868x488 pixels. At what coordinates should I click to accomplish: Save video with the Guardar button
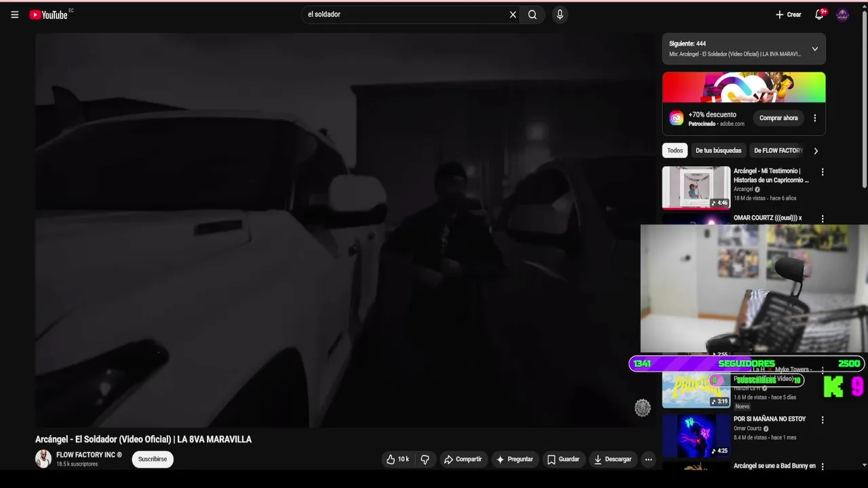[x=564, y=460]
